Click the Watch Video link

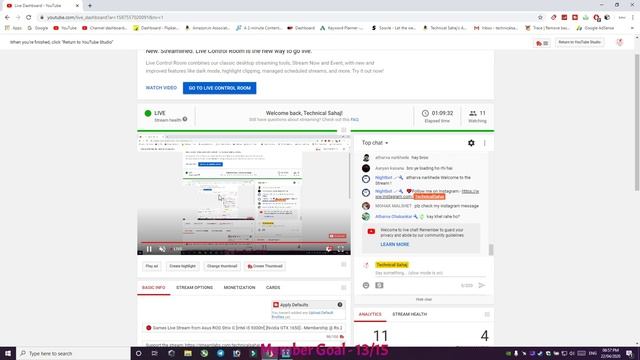pyautogui.click(x=161, y=88)
